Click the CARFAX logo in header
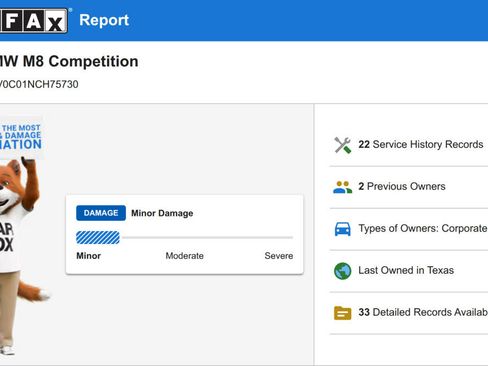 pyautogui.click(x=33, y=21)
